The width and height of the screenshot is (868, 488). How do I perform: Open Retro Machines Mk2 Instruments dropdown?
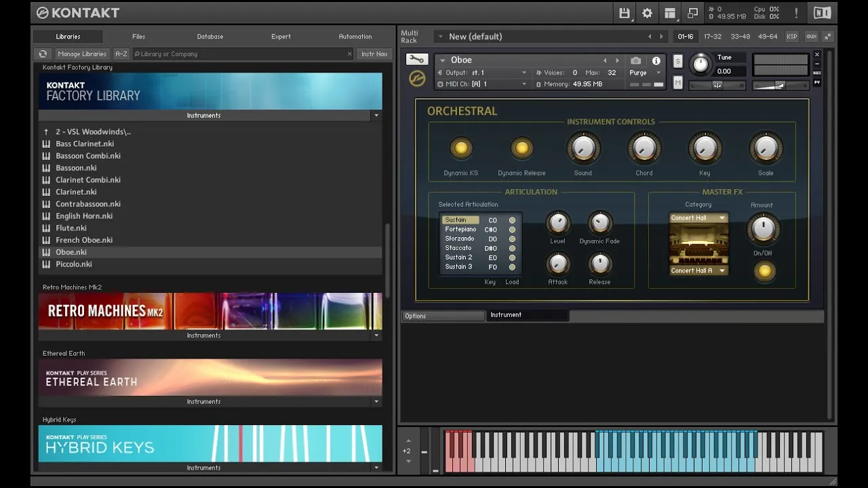[376, 335]
